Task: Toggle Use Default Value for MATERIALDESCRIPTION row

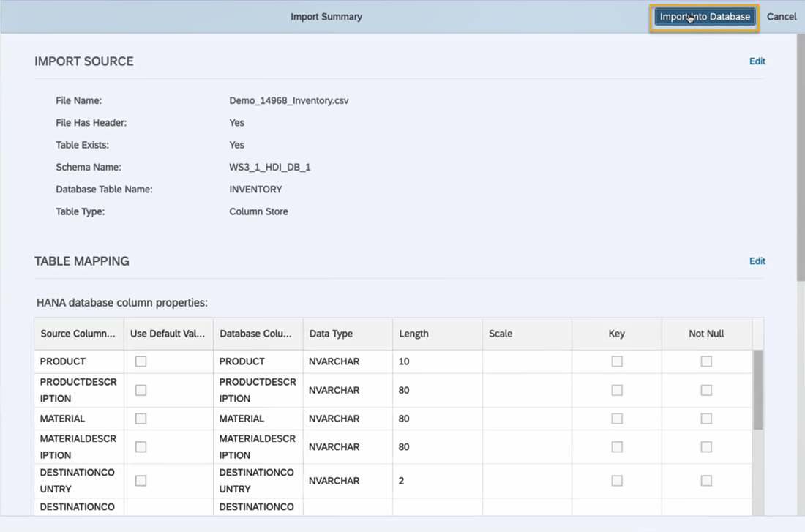Action: (141, 447)
